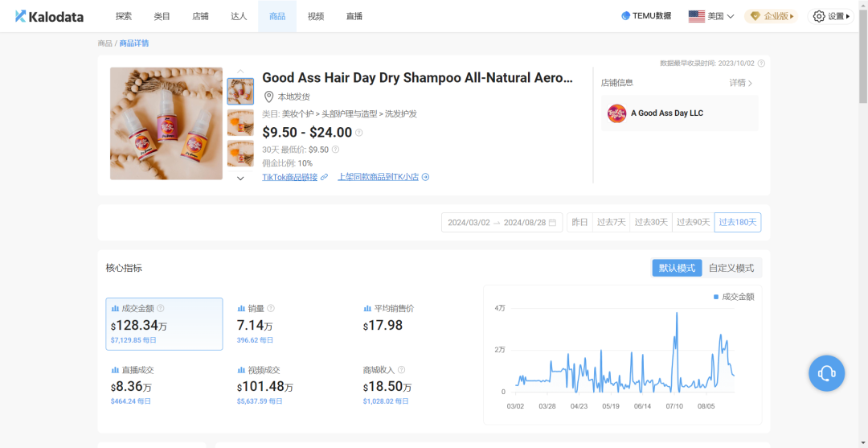Image resolution: width=868 pixels, height=448 pixels.
Task: Open the 美国 country dropdown
Action: coord(711,16)
